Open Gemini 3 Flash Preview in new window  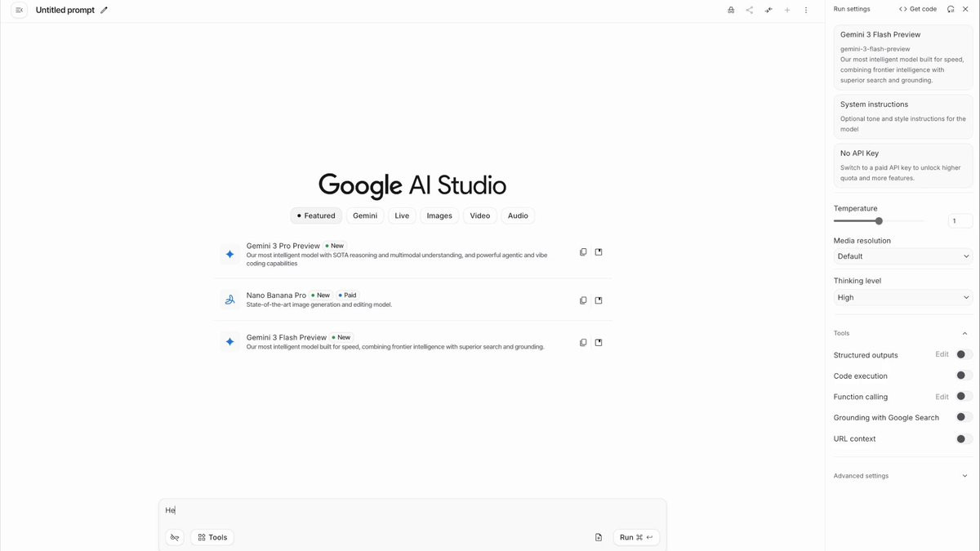(599, 343)
